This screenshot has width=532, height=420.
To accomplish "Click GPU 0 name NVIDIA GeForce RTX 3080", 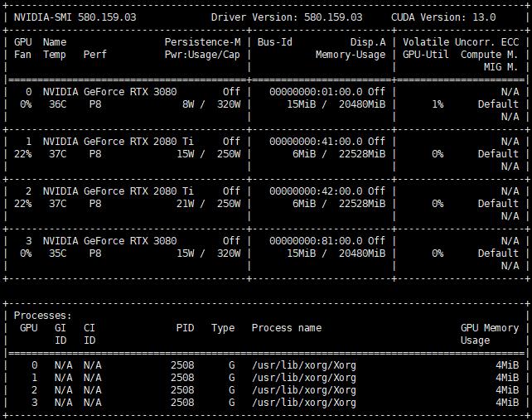I will pyautogui.click(x=109, y=92).
